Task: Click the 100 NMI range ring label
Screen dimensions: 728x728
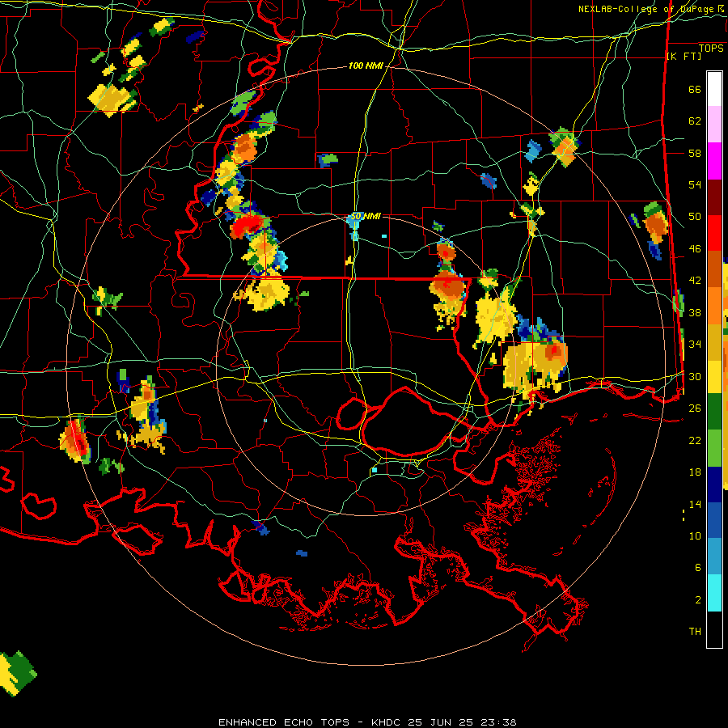Action: [x=366, y=66]
